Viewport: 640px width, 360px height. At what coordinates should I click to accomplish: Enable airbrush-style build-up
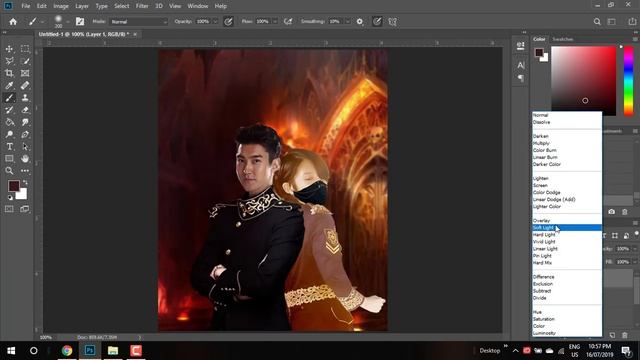pos(288,22)
